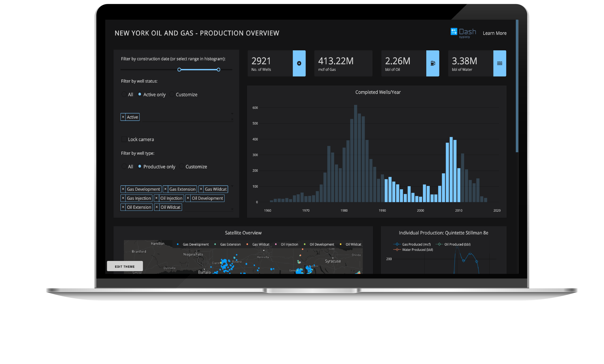Click the left date slider handle
This screenshot has width=604, height=364.
click(x=179, y=69)
